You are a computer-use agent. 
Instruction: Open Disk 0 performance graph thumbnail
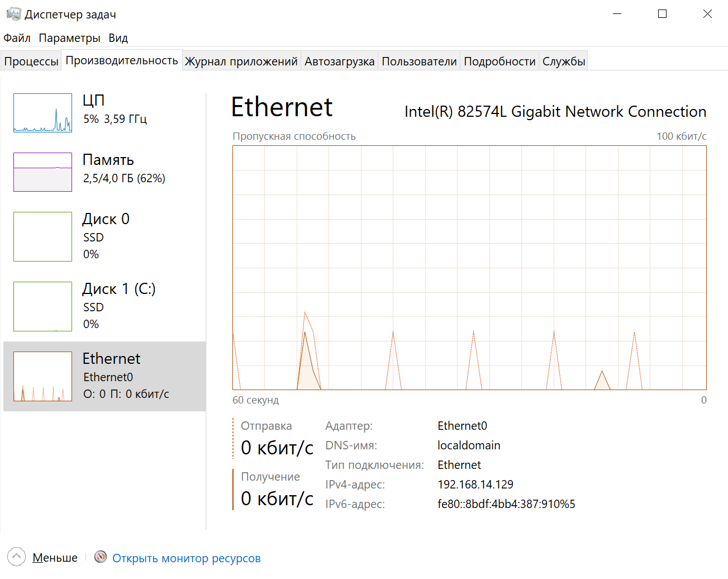coord(43,236)
